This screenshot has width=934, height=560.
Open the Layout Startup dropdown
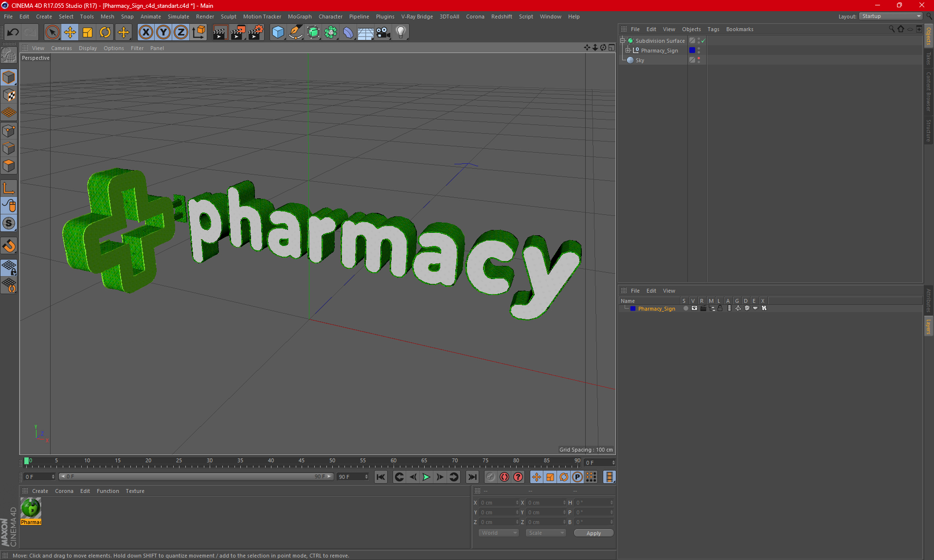(891, 16)
